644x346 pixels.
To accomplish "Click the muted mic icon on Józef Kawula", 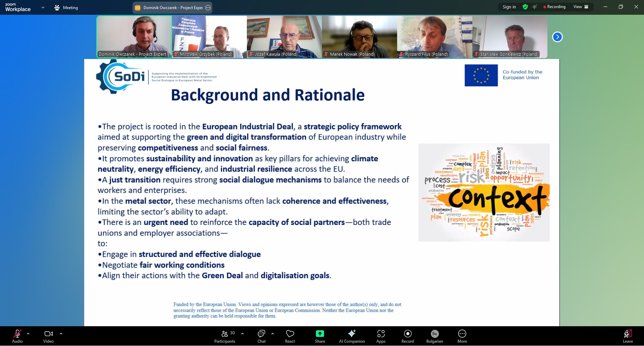I will click(251, 54).
